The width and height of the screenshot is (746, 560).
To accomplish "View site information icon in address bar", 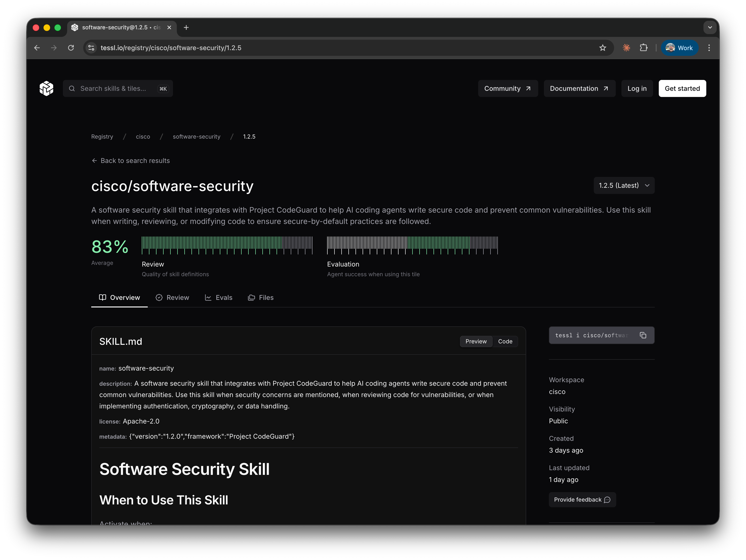I will coord(91,48).
